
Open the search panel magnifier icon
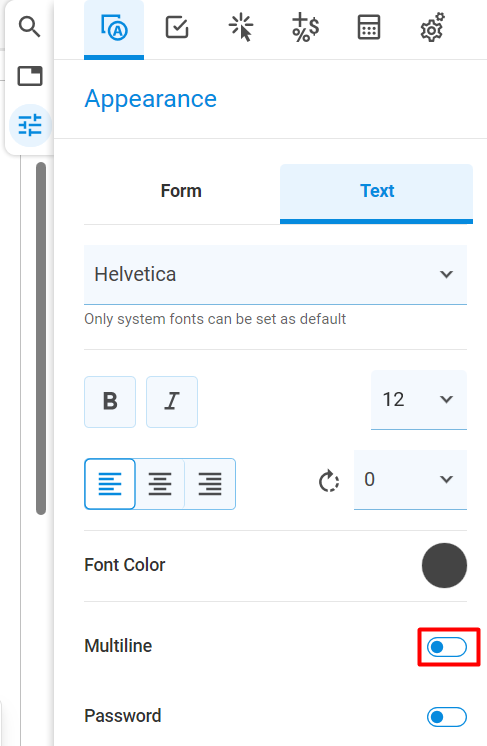click(29, 27)
